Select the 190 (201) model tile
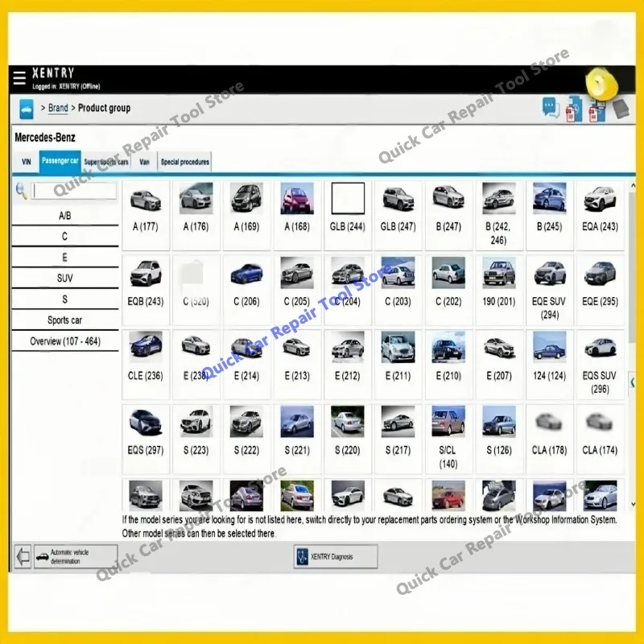 coord(499,290)
